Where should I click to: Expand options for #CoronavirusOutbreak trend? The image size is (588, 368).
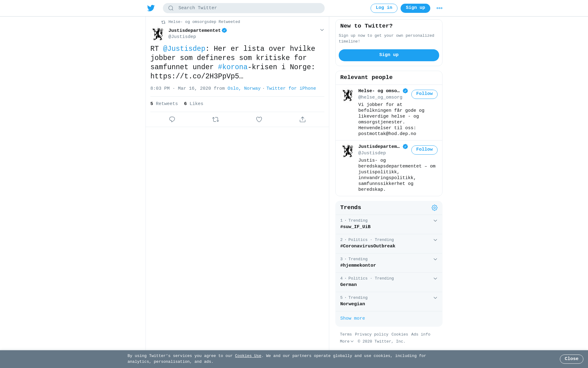(x=435, y=240)
